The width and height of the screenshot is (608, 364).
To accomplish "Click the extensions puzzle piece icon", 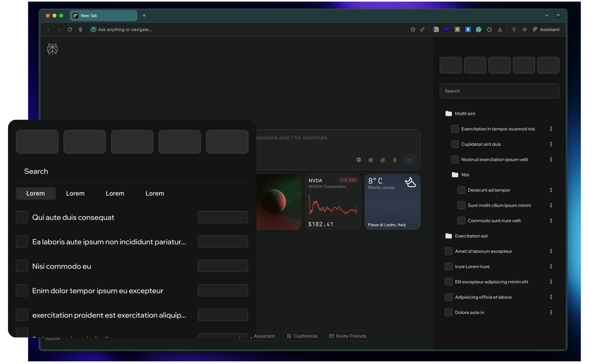I will 489,30.
